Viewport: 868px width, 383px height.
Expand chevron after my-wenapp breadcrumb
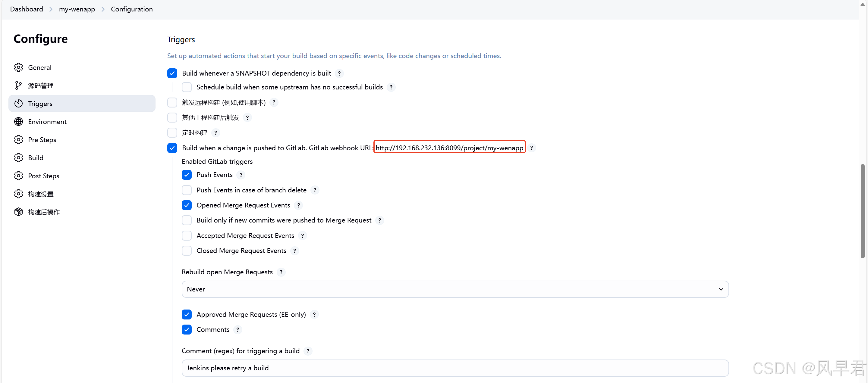pos(103,9)
